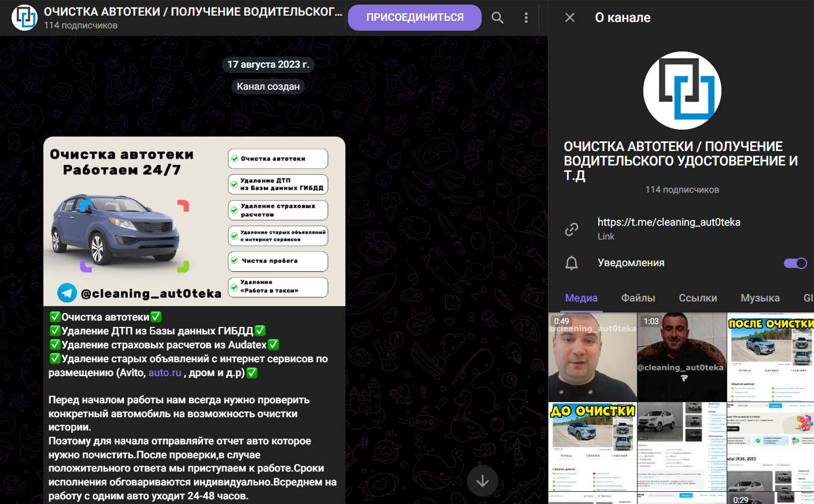Viewport: 814px width, 504px height.
Task: Open the channel avatar in the chat header
Action: coord(24,17)
